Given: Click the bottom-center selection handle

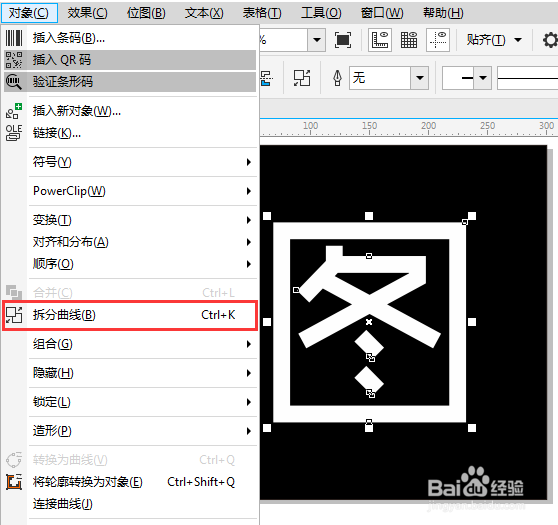Looking at the screenshot, I should point(369,428).
